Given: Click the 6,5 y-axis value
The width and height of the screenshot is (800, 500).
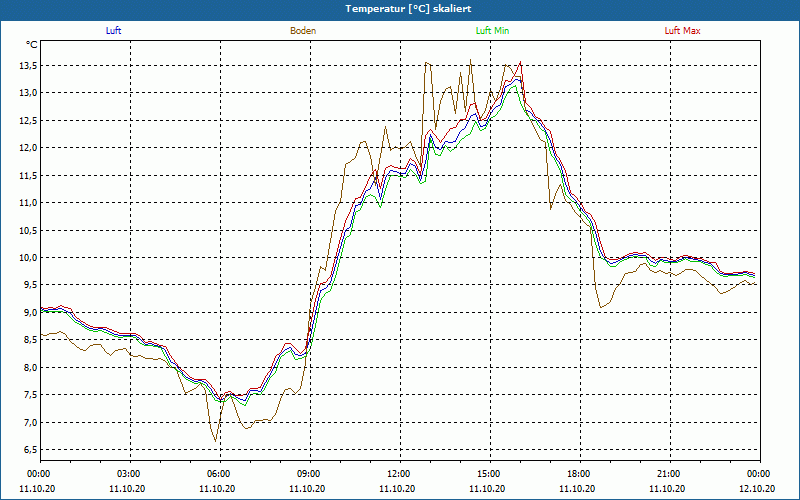Looking at the screenshot, I should [x=28, y=450].
